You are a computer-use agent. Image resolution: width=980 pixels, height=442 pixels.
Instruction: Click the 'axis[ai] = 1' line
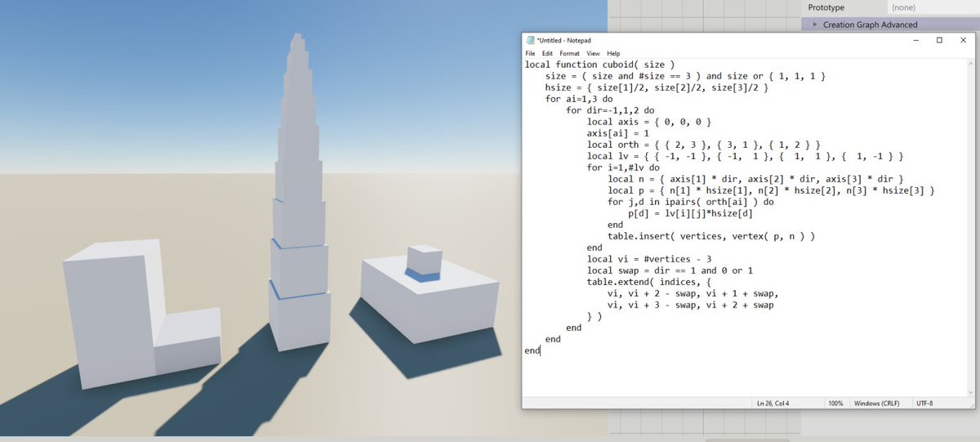click(x=618, y=133)
